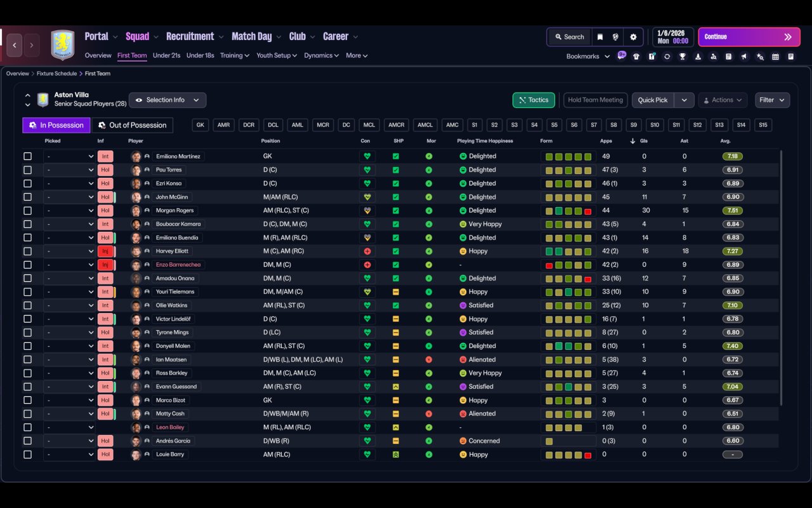The height and width of the screenshot is (508, 812).
Task: Click Enzo Barrenechea's form color squares
Action: (x=568, y=265)
